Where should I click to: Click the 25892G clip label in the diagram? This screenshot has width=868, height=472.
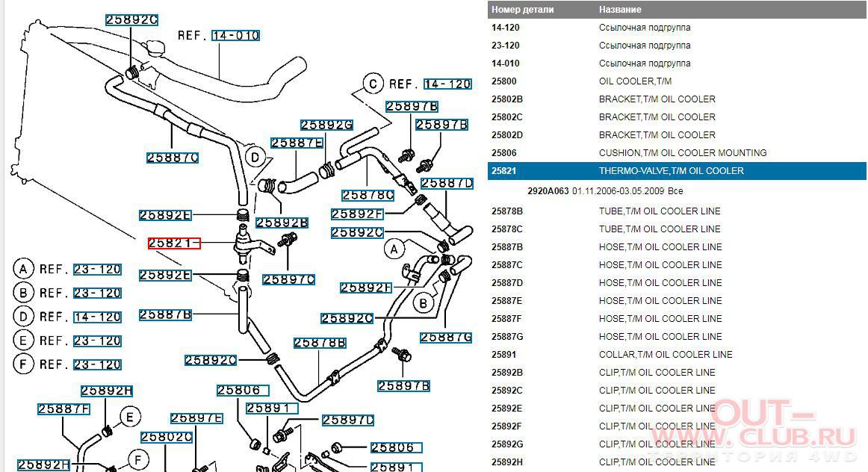[x=326, y=125]
